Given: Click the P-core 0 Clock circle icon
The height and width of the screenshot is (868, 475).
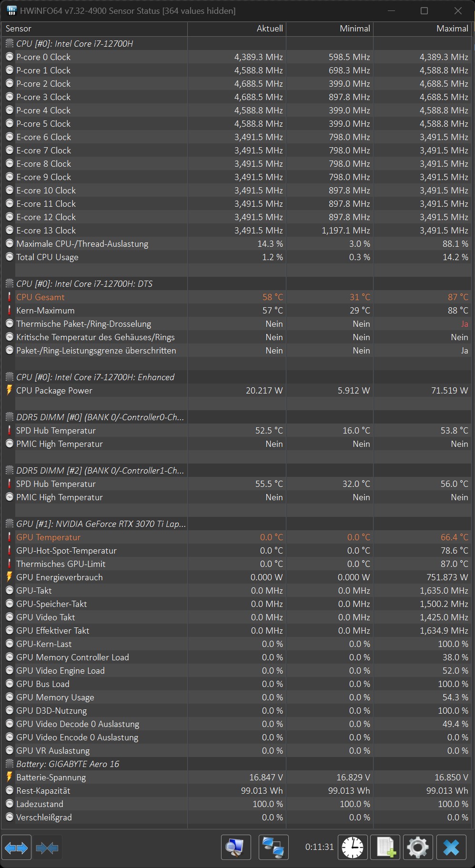Looking at the screenshot, I should pos(9,57).
